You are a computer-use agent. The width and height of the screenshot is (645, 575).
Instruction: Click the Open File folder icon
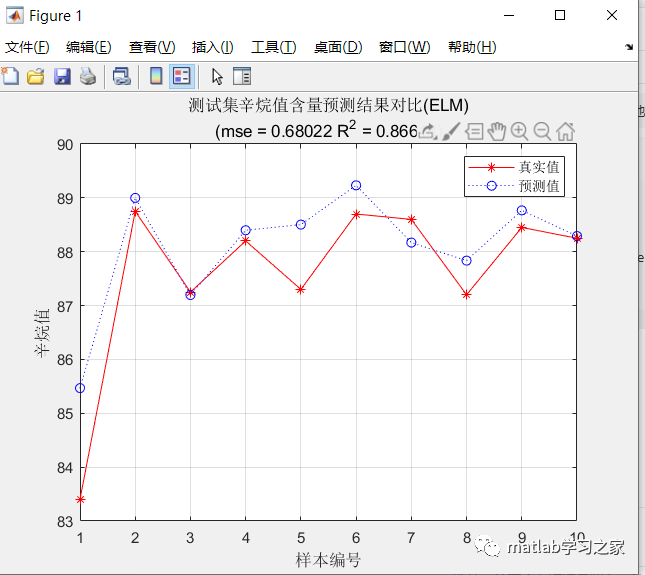tap(36, 77)
